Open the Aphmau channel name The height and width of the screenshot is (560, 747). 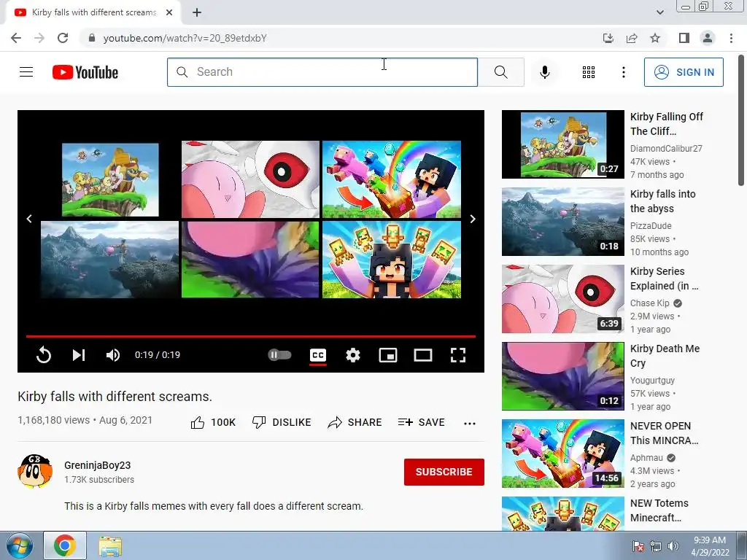[x=646, y=458]
